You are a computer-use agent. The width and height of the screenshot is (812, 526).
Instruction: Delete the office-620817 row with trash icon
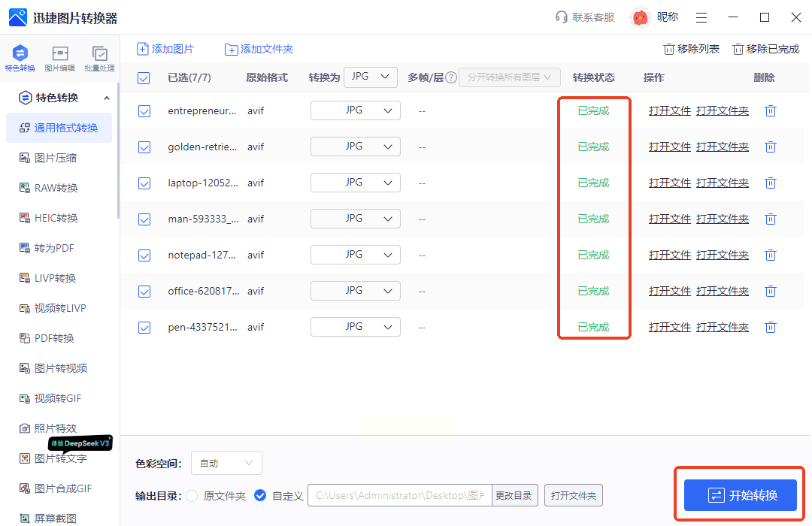pos(771,291)
